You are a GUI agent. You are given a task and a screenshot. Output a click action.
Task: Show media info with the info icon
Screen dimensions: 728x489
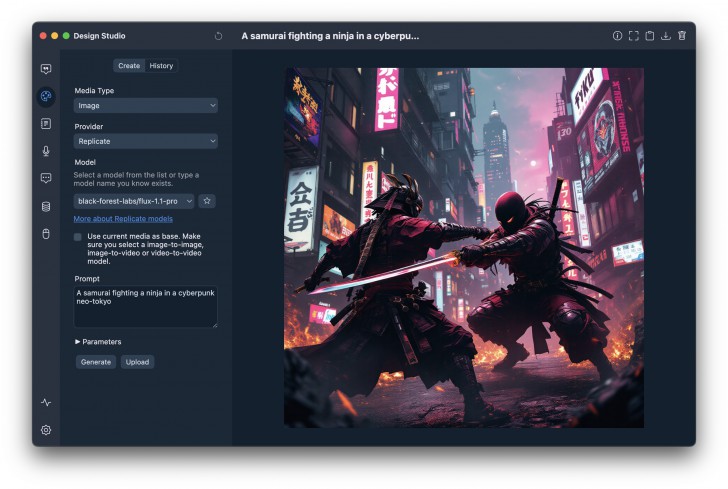tap(617, 36)
